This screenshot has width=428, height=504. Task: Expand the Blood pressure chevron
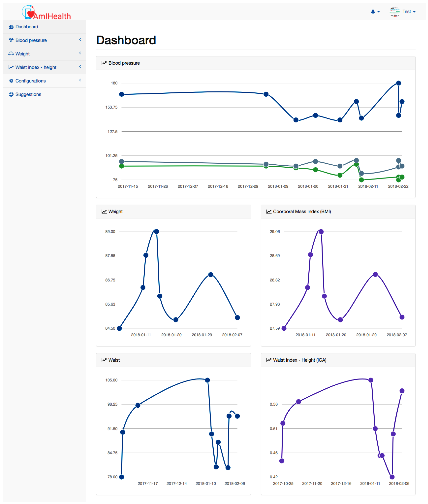click(x=80, y=40)
